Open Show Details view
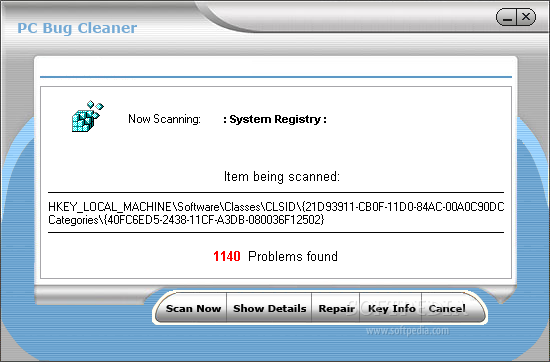 tap(269, 308)
